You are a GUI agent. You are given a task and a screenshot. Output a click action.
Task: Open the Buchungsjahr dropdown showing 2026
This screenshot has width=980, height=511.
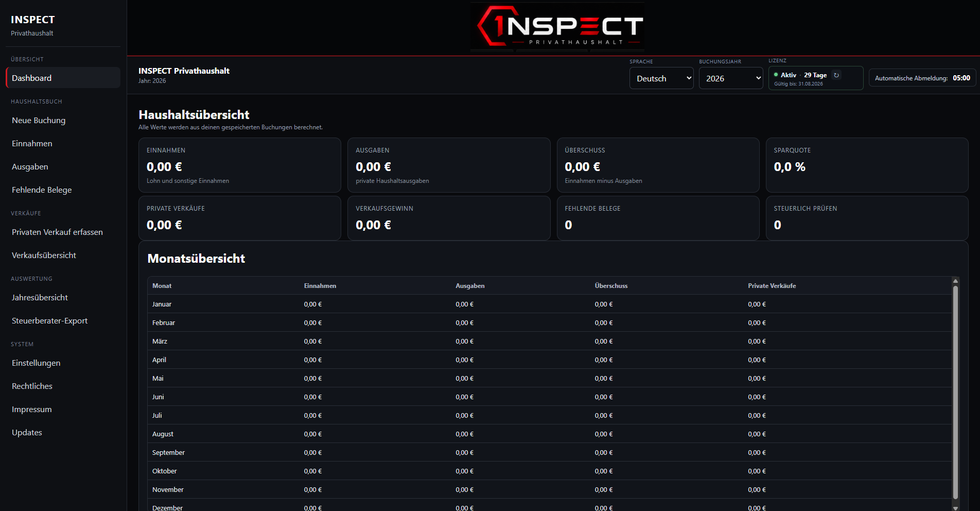point(731,78)
